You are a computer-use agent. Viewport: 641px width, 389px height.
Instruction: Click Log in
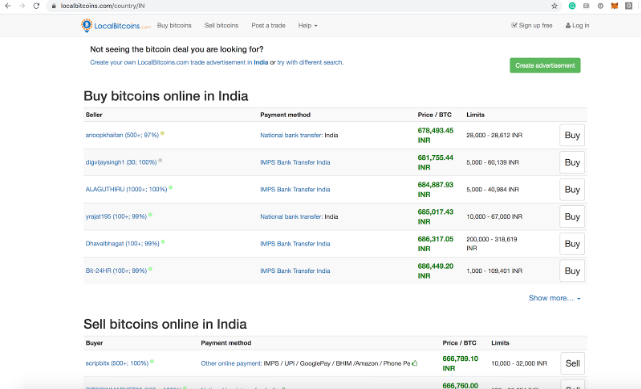pos(577,25)
